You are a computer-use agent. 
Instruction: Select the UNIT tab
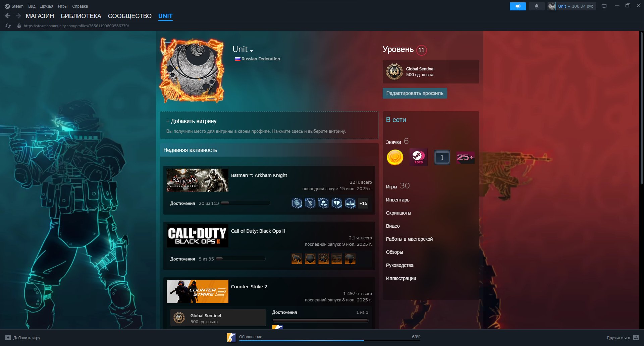tap(165, 16)
